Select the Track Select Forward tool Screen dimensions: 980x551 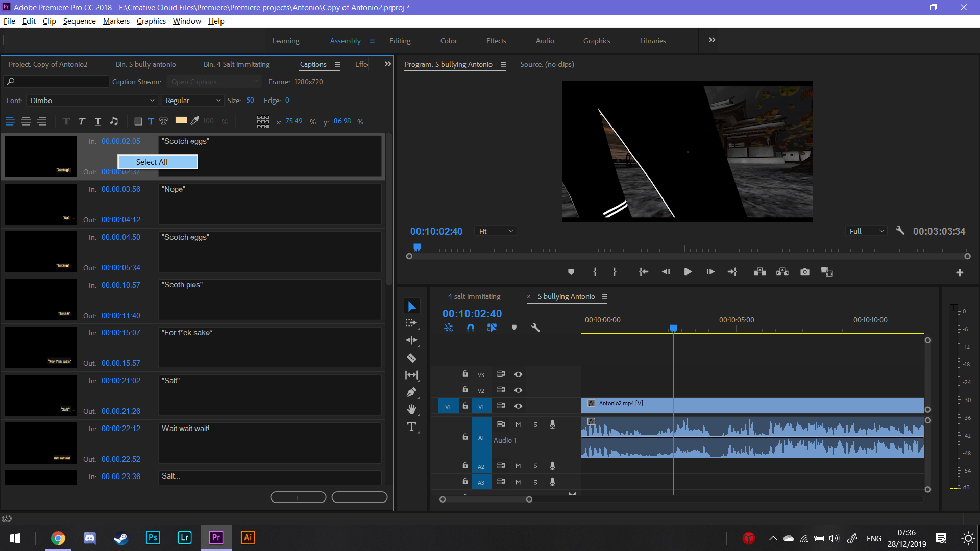point(411,323)
